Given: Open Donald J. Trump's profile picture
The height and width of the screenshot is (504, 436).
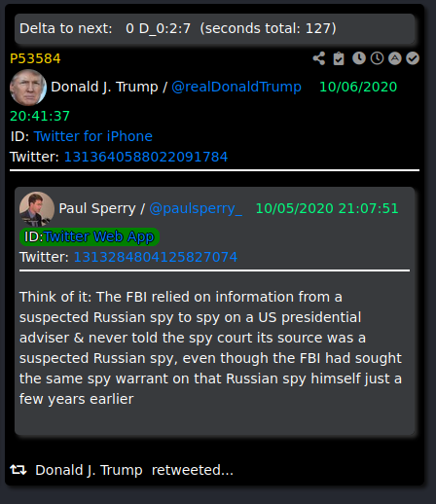Looking at the screenshot, I should point(28,88).
